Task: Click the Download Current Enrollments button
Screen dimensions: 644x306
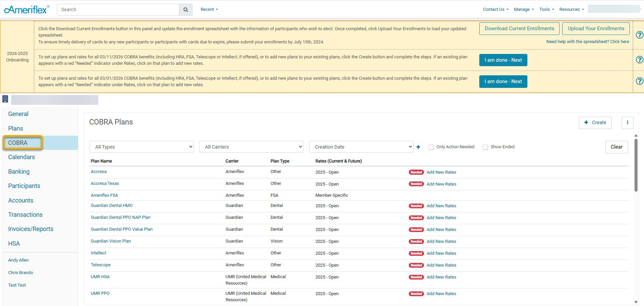Action: (519, 28)
